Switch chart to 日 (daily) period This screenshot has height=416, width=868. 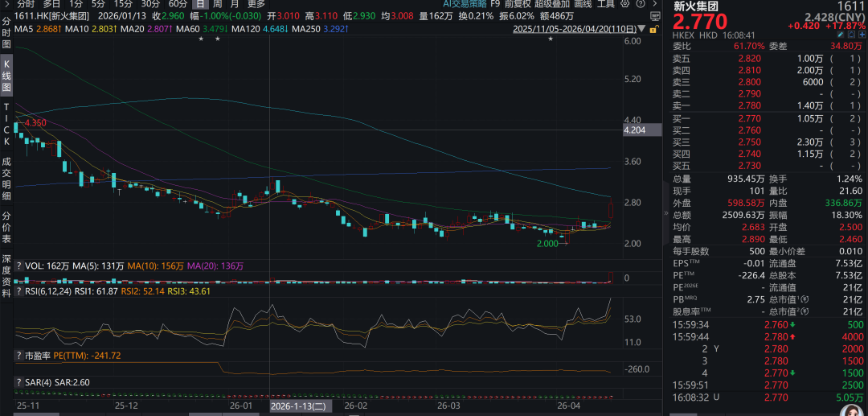(x=200, y=4)
